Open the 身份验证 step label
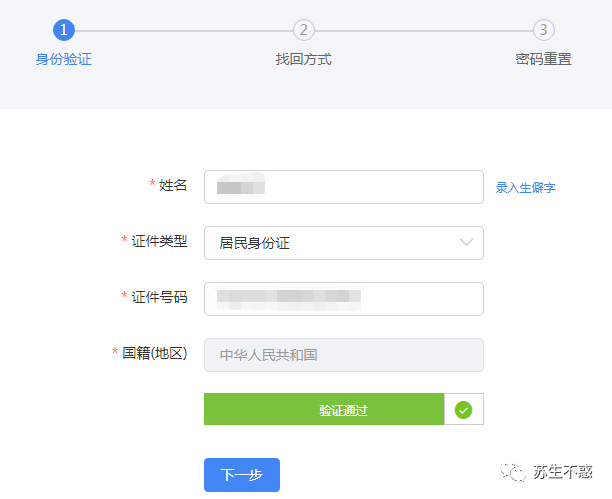Image resolution: width=612 pixels, height=499 pixels. (x=64, y=59)
